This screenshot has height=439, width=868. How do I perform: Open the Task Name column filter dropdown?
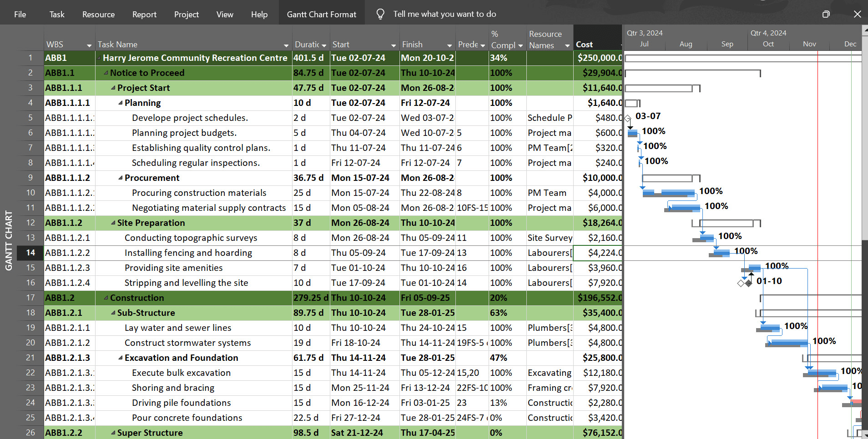click(286, 45)
